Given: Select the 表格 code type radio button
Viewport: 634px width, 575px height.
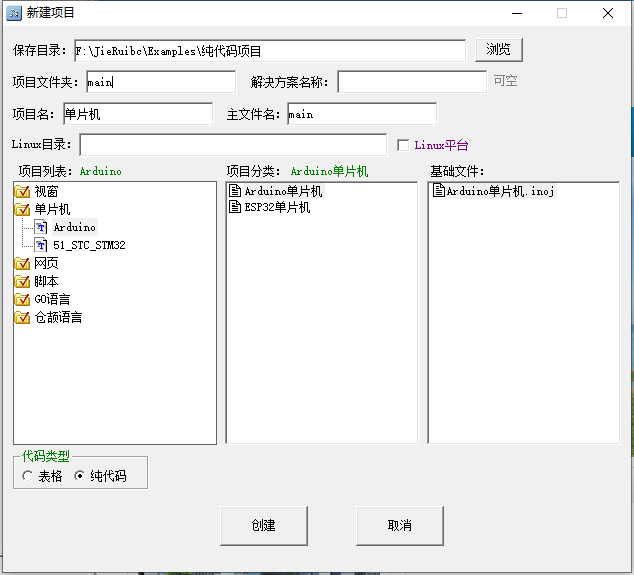Looking at the screenshot, I should click(x=28, y=476).
